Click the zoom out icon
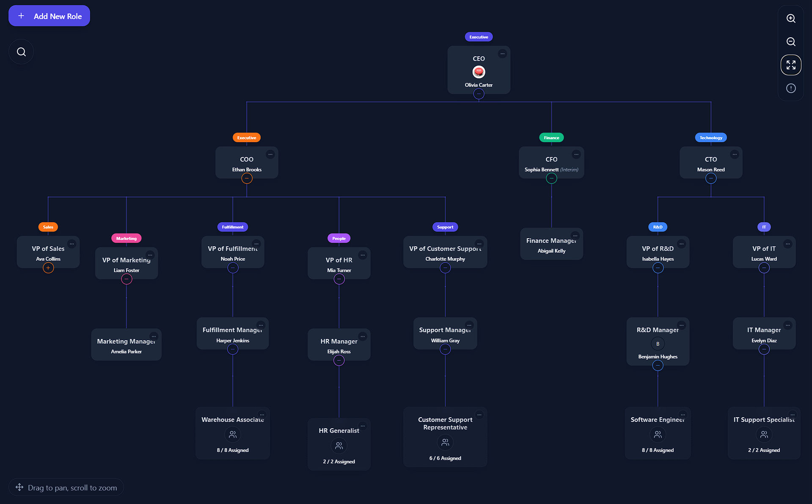This screenshot has height=504, width=812. (790, 42)
